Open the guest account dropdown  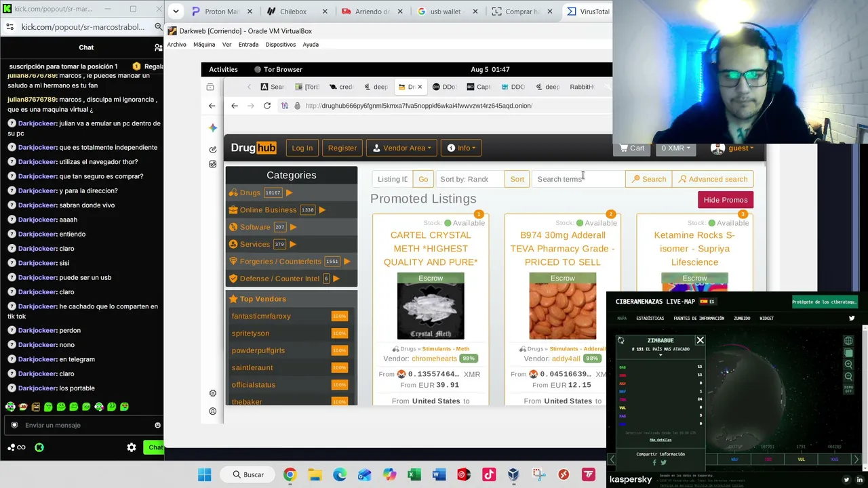732,148
